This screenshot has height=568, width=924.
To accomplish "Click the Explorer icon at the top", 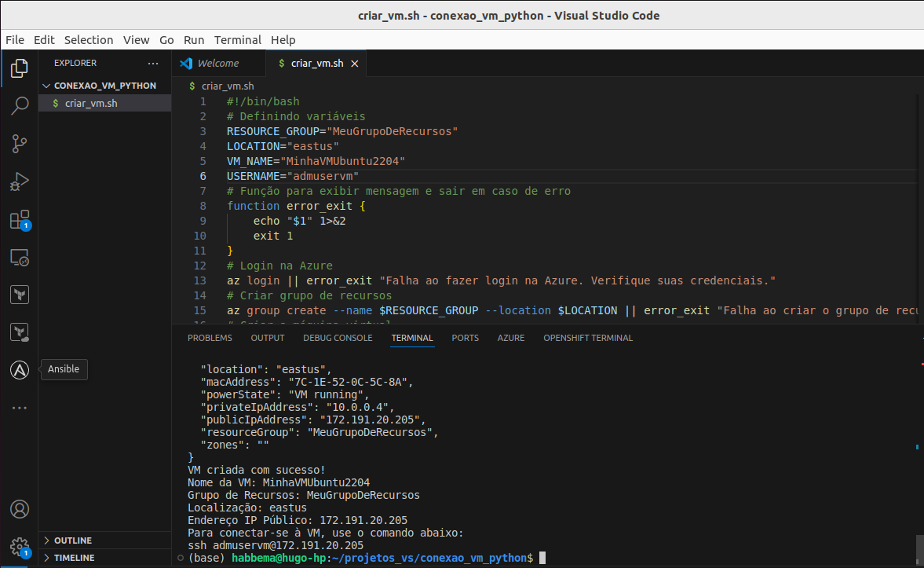I will click(20, 68).
